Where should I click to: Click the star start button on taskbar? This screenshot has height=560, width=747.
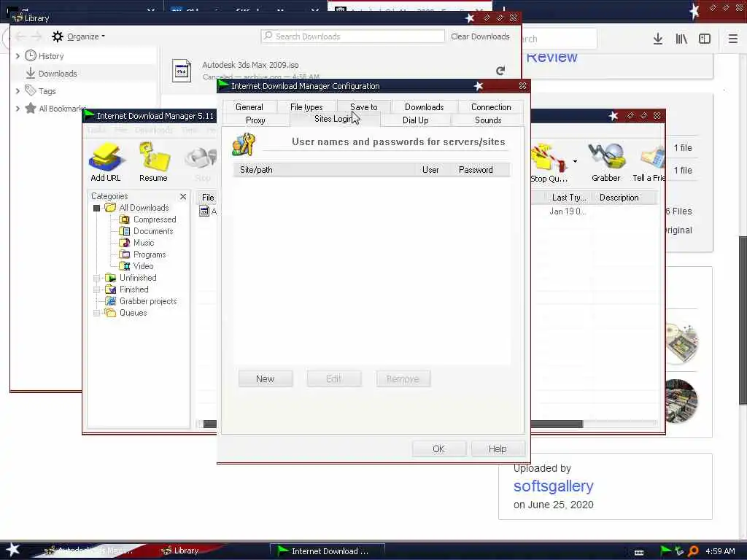(12, 550)
